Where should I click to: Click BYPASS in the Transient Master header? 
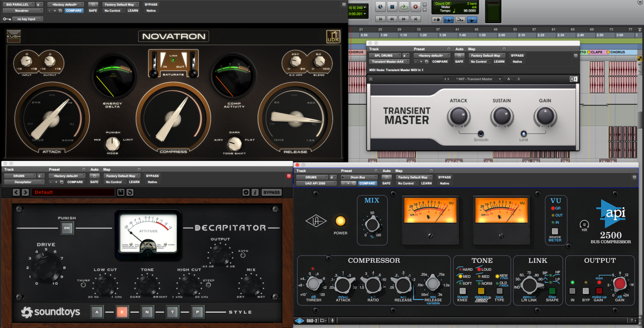517,56
